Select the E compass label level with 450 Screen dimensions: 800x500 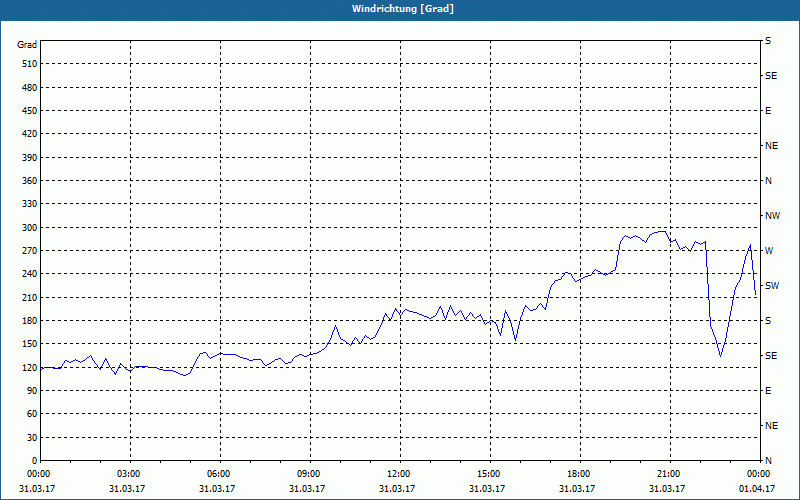coord(768,111)
